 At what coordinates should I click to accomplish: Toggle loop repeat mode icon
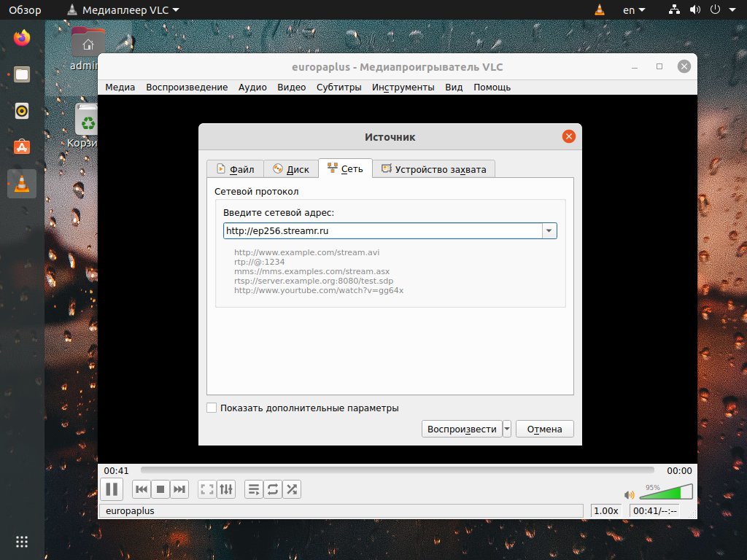point(272,489)
